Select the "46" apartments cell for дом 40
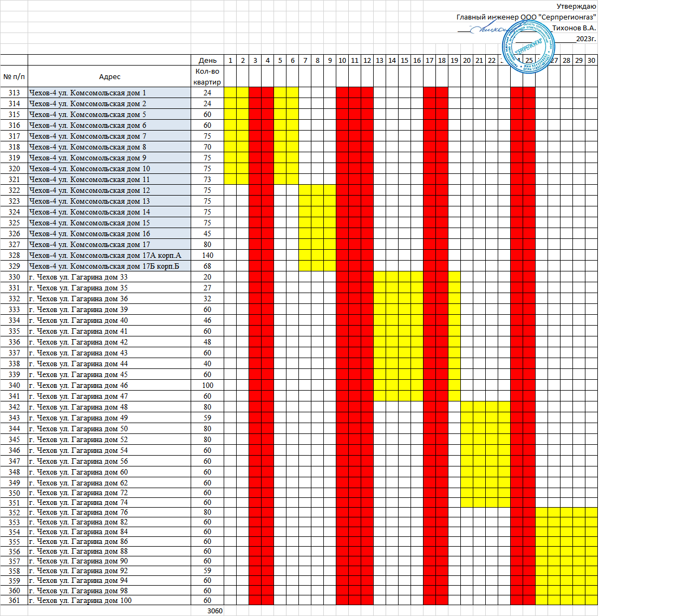 [207, 320]
